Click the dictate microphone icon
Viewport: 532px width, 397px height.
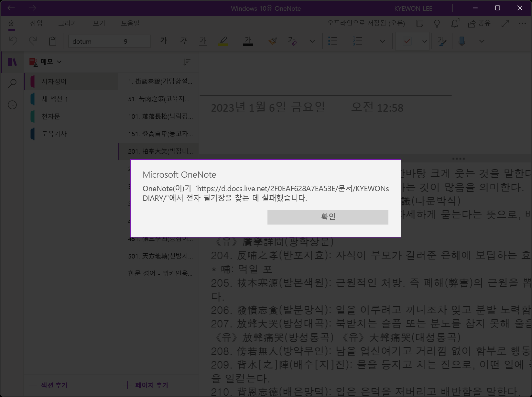462,41
